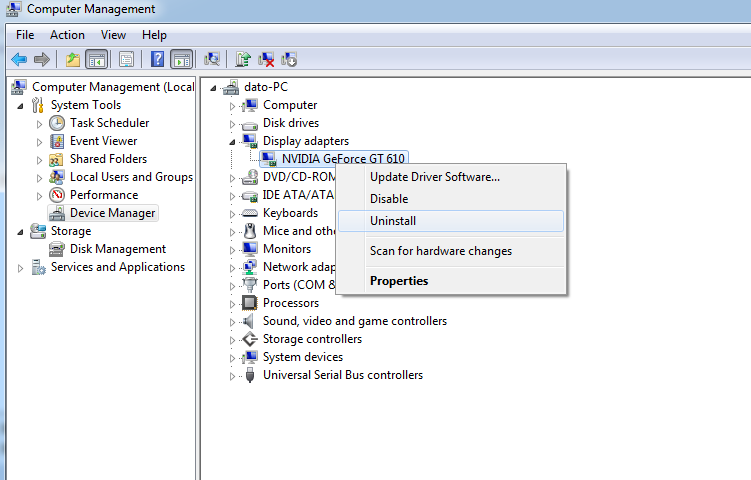751x480 pixels.
Task: Click Update Driver Software toolbar icon
Action: point(243,59)
